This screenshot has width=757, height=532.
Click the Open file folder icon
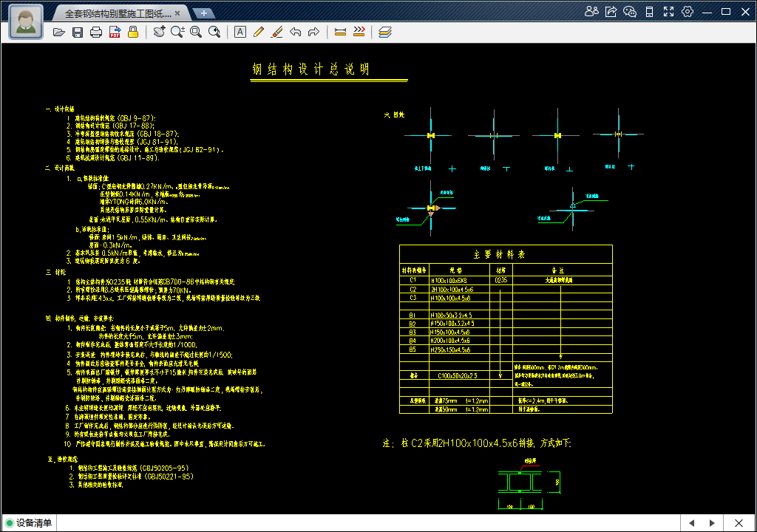point(59,32)
